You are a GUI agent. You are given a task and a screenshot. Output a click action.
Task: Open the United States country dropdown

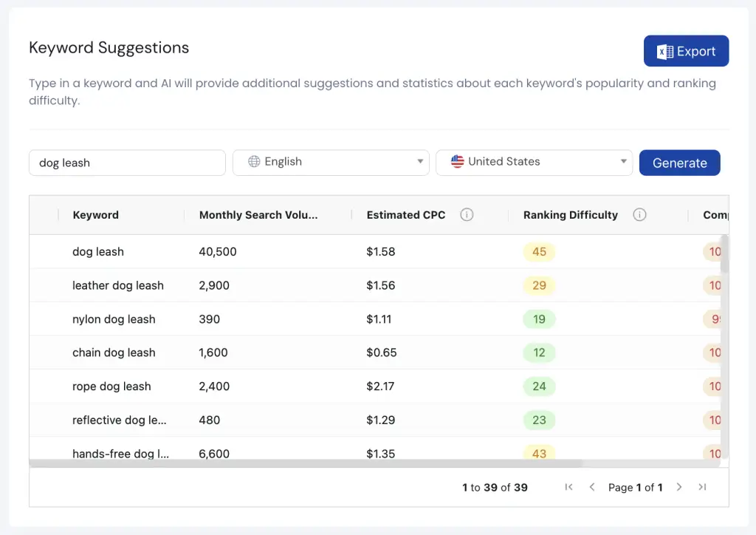point(534,162)
